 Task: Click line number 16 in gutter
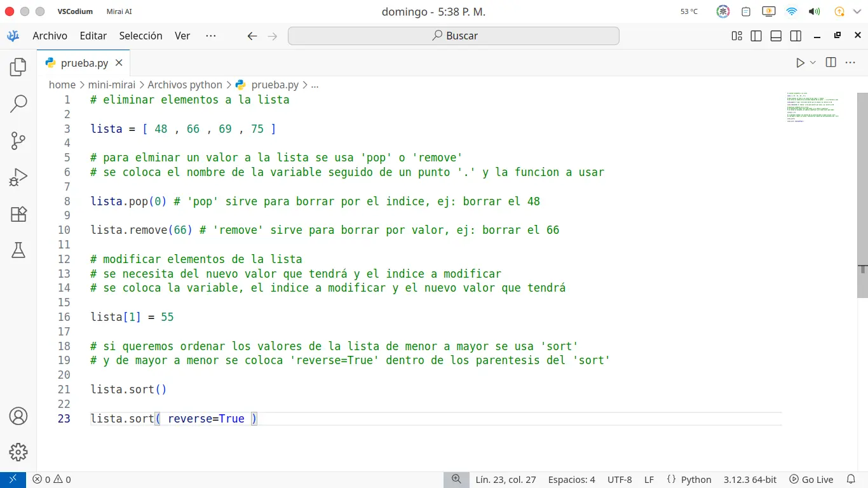(64, 317)
